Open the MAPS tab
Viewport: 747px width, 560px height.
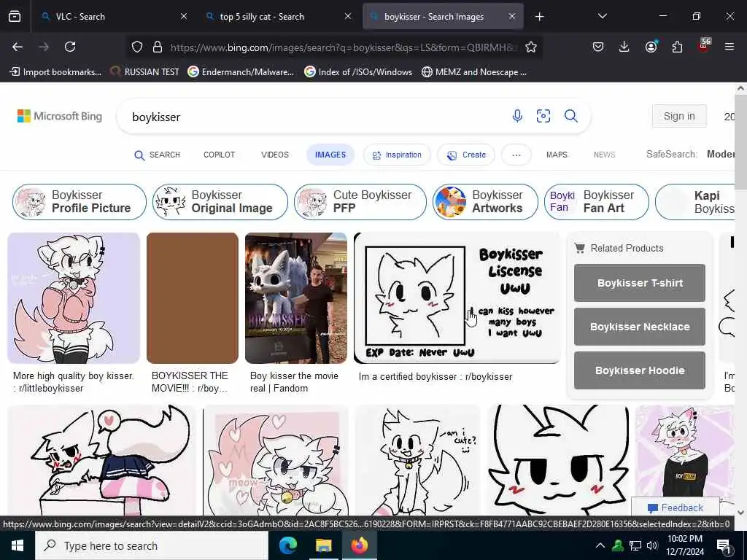click(557, 155)
